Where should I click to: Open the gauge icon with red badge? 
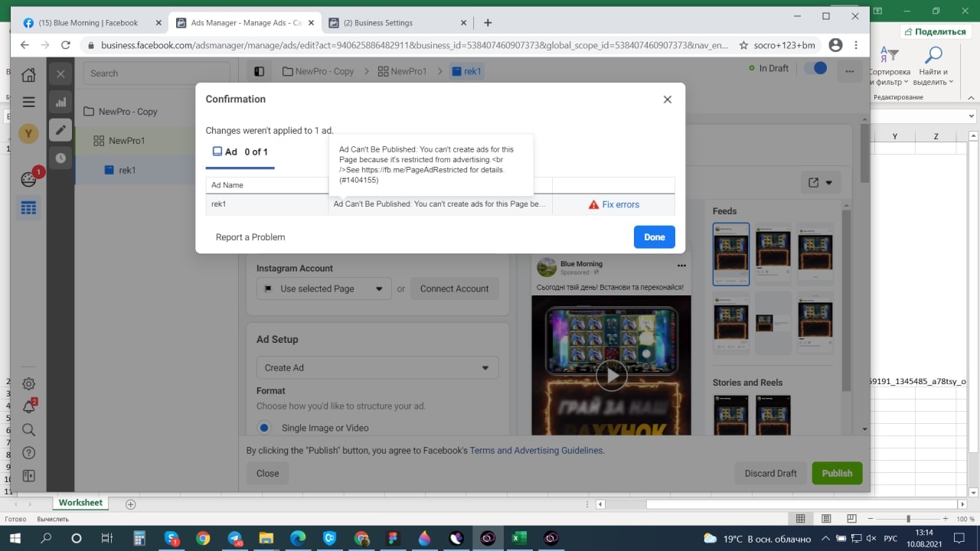tap(28, 180)
